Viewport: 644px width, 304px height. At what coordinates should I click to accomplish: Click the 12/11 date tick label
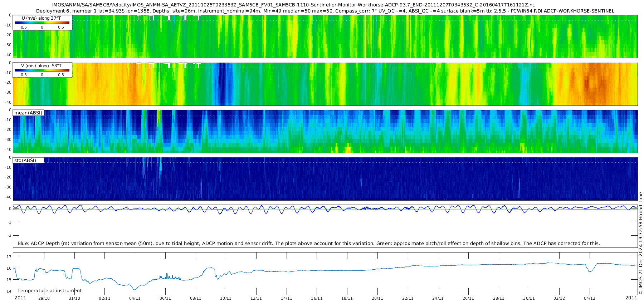point(256,298)
